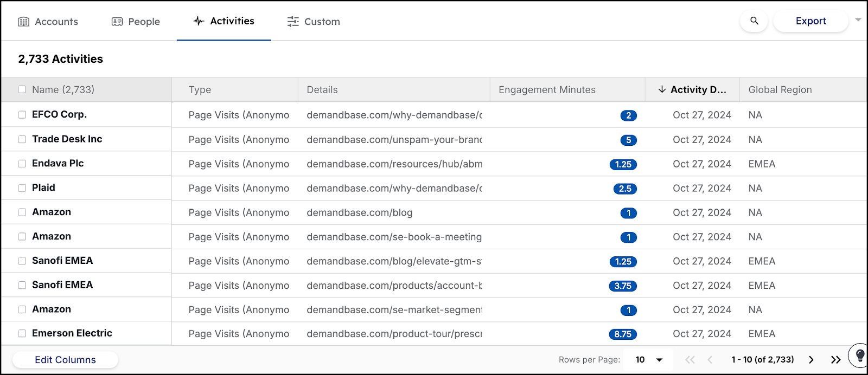Click the 3.75 engagement minutes badge
The image size is (868, 375).
tap(623, 286)
